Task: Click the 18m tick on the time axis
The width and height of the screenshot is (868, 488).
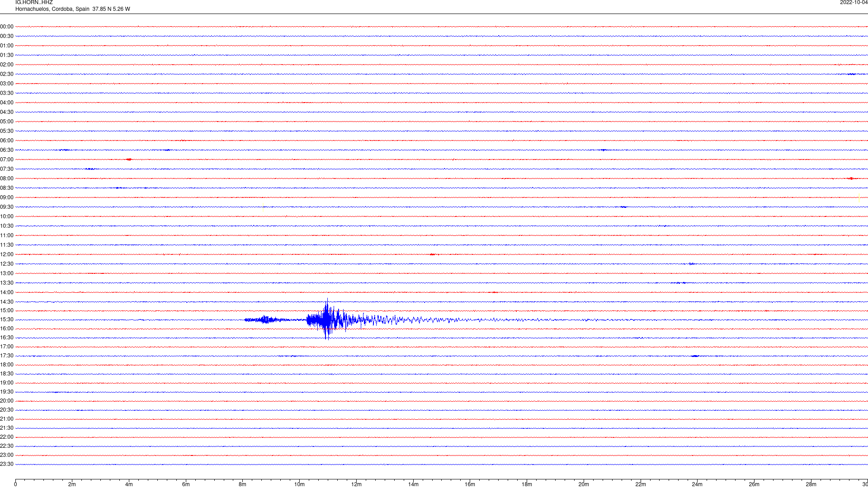Action: click(527, 484)
